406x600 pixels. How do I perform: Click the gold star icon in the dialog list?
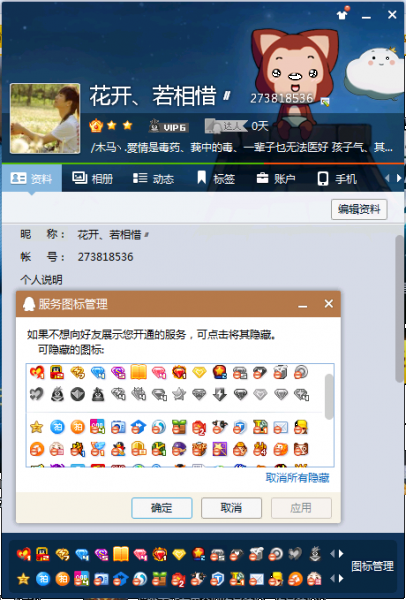[x=37, y=427]
